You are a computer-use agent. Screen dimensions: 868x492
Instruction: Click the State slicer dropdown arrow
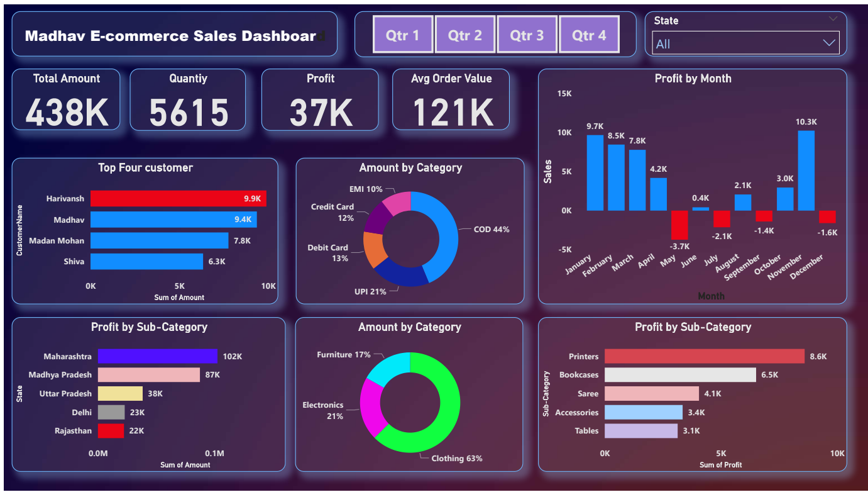(830, 43)
